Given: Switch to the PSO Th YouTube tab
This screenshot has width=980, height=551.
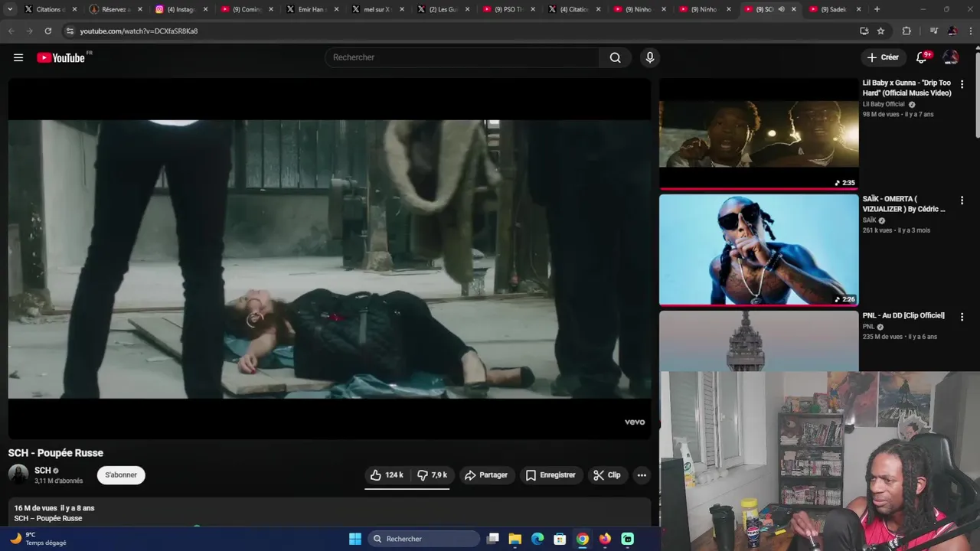Looking at the screenshot, I should tap(507, 9).
